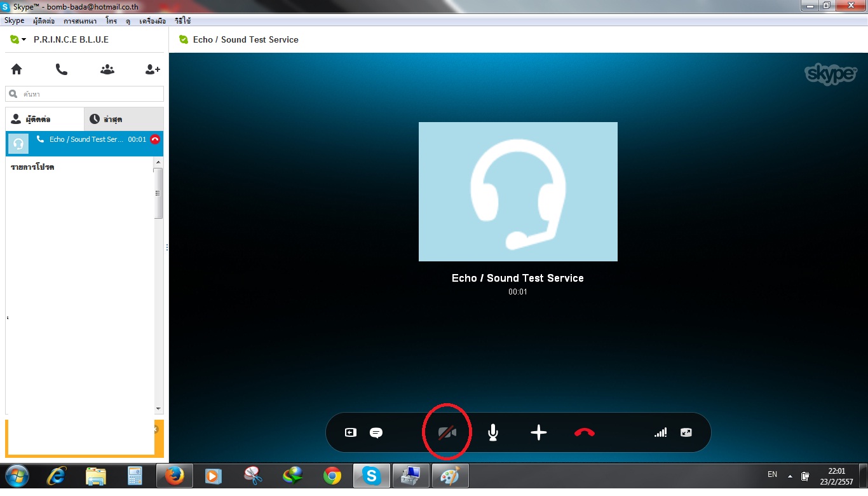Switch to the ผู้ติดต่อ contacts tab
The height and width of the screenshot is (496, 868).
click(44, 119)
